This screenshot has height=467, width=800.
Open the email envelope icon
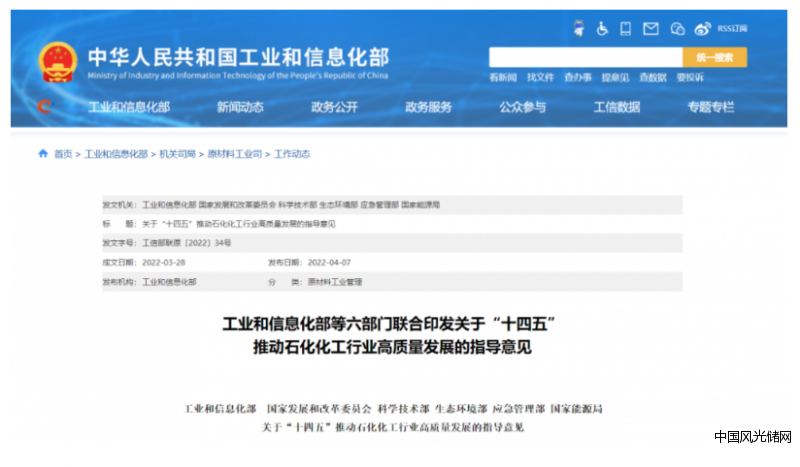tap(651, 29)
